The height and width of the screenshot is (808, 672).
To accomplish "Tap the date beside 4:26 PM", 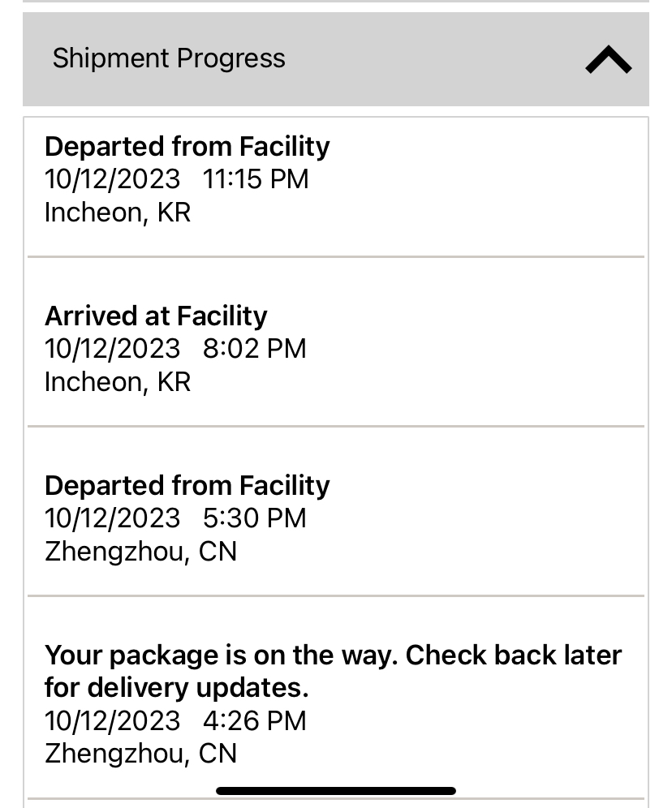I will [x=112, y=720].
